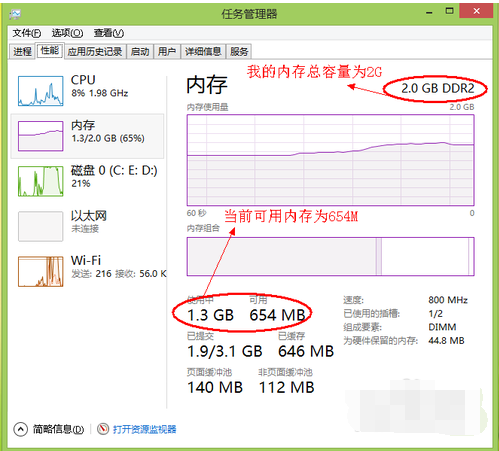This screenshot has width=499, height=451.
Task: Click the Task Manager title bar icon
Action: point(15,14)
